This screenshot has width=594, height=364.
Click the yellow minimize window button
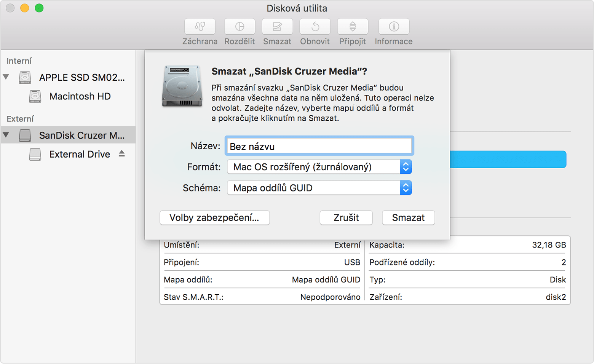click(x=24, y=8)
